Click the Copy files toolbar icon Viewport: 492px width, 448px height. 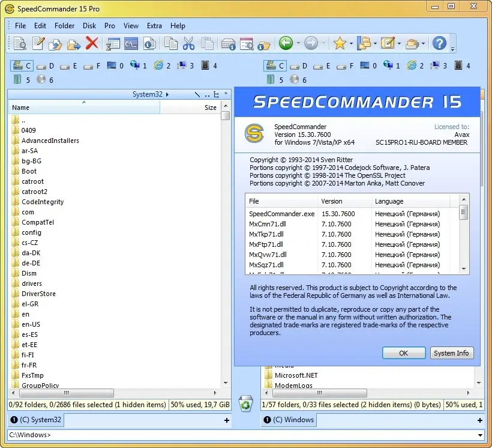point(56,44)
